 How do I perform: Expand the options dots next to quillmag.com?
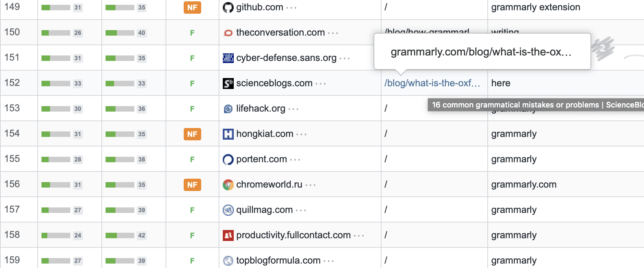(x=301, y=210)
